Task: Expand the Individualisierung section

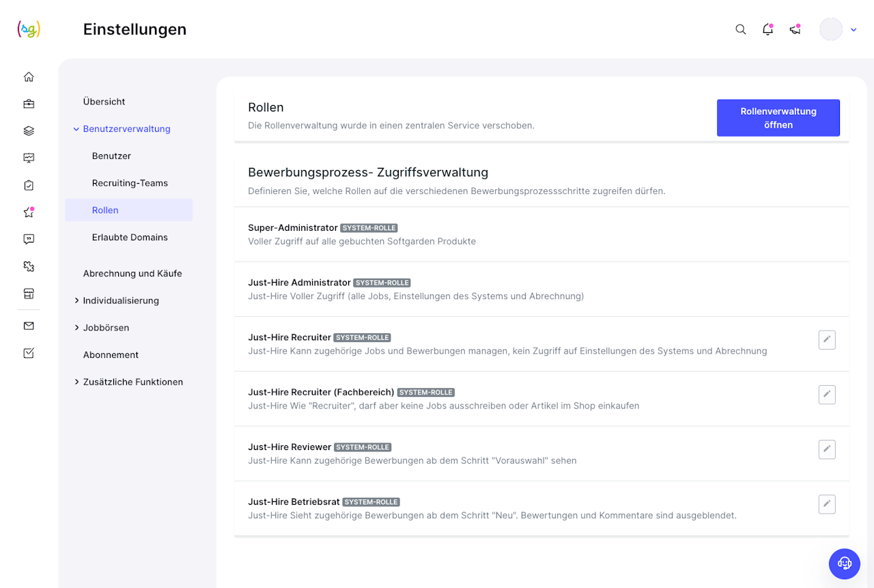Action: point(76,300)
